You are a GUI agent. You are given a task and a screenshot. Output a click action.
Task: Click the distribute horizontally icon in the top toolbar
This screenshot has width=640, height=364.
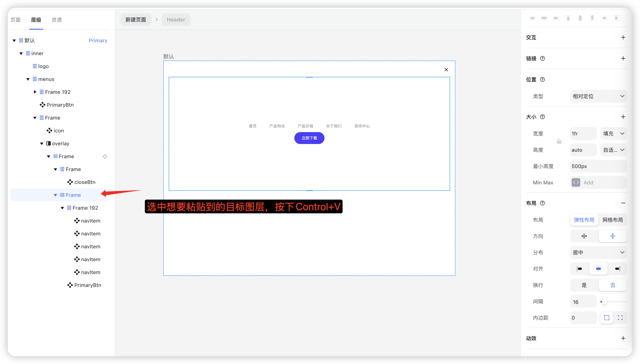click(x=604, y=18)
